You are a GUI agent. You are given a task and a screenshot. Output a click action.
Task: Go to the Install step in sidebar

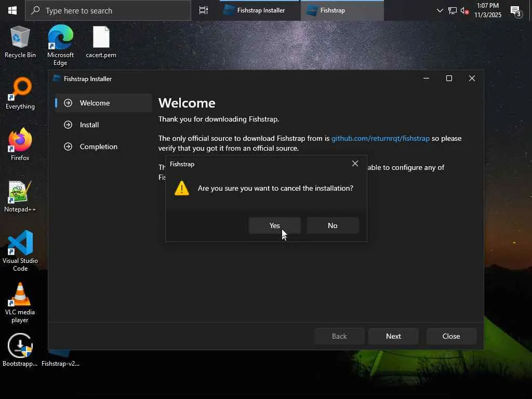point(103,125)
